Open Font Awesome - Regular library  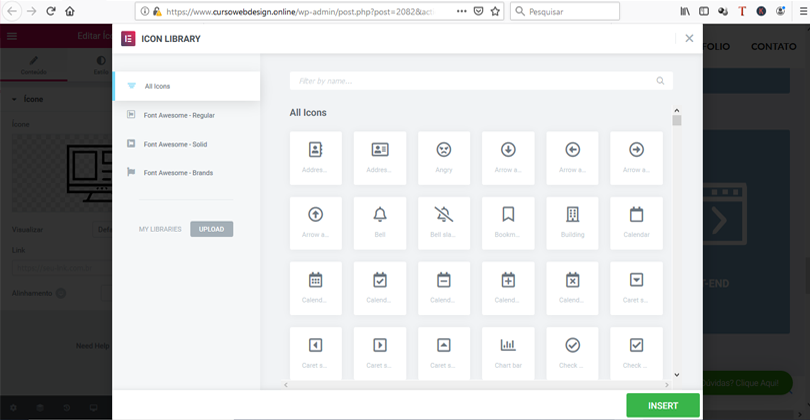pos(186,115)
